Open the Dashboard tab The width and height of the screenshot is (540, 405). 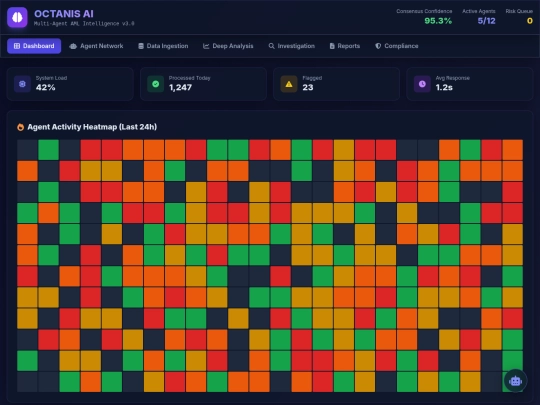34,46
